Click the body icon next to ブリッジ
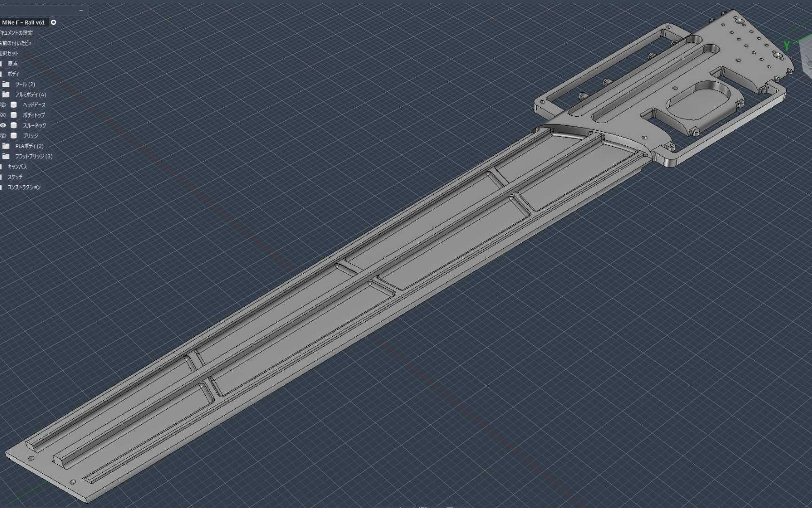This screenshot has width=812, height=508. click(x=14, y=136)
